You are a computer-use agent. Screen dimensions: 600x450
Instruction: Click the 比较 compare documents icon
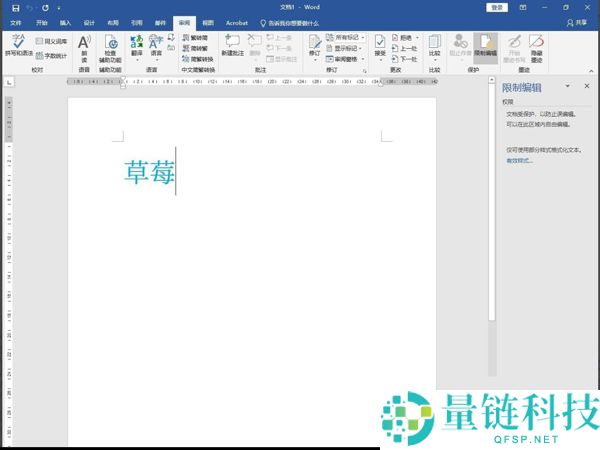point(434,46)
